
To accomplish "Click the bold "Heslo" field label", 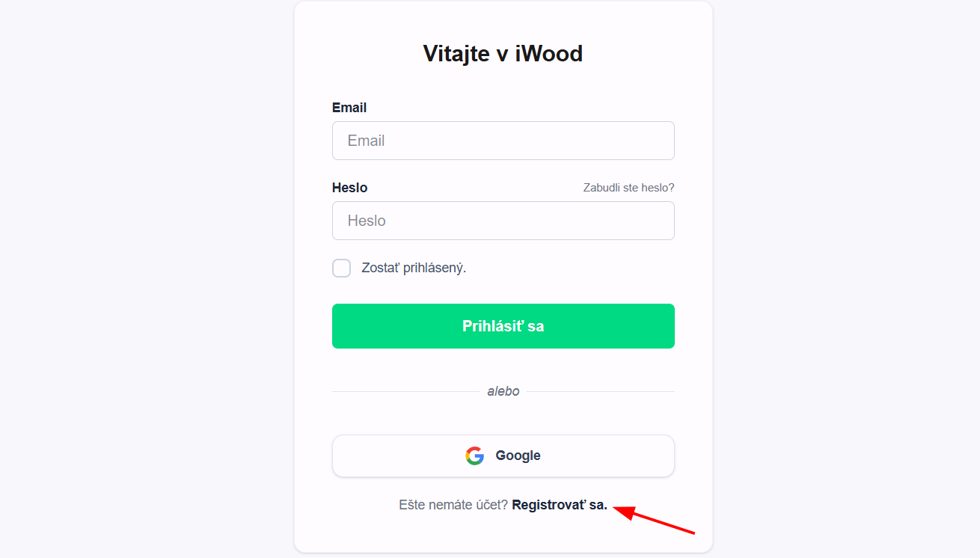I will (349, 188).
